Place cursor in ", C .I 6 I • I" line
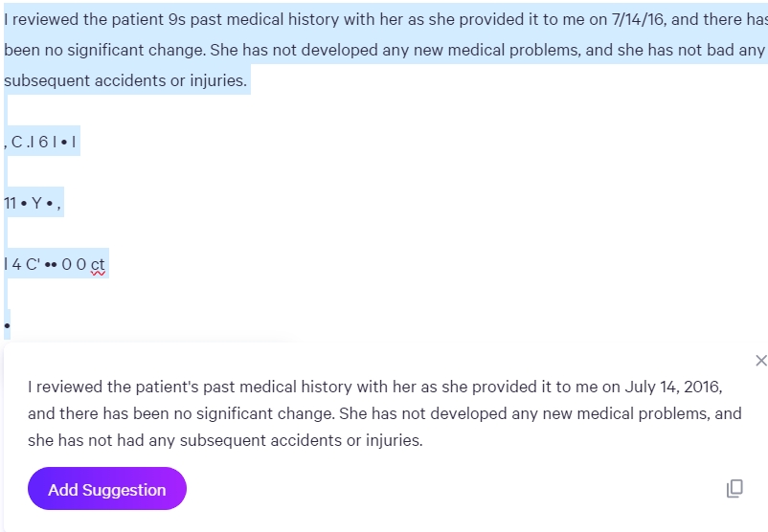768x532 pixels. pos(40,142)
